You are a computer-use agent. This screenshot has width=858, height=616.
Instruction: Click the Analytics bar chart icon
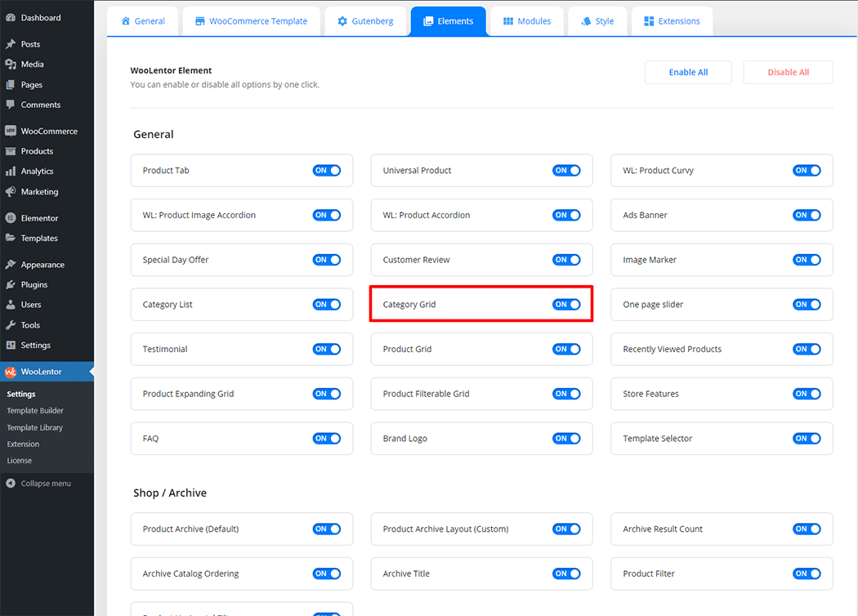pyautogui.click(x=11, y=172)
